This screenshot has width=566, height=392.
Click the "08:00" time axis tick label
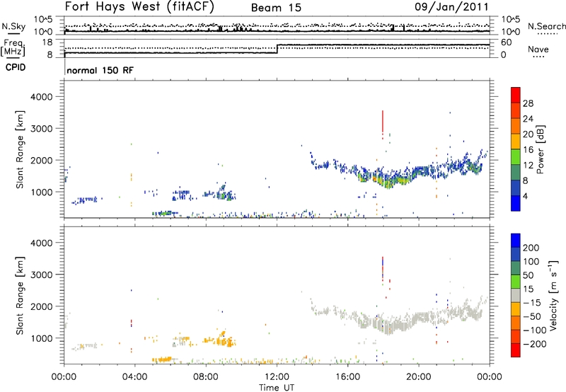(x=206, y=377)
